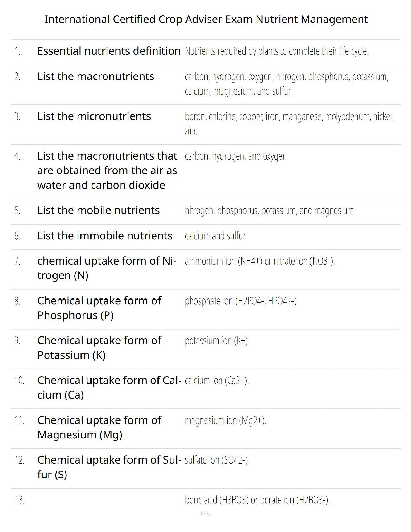Click the nitrogen, phosphorus, potassium, and magnesium answer

click(269, 211)
